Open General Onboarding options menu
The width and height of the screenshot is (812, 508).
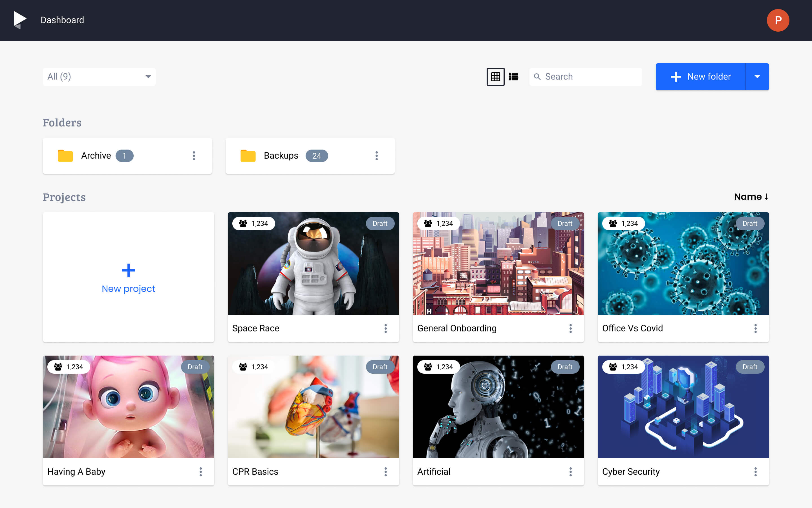coord(570,328)
